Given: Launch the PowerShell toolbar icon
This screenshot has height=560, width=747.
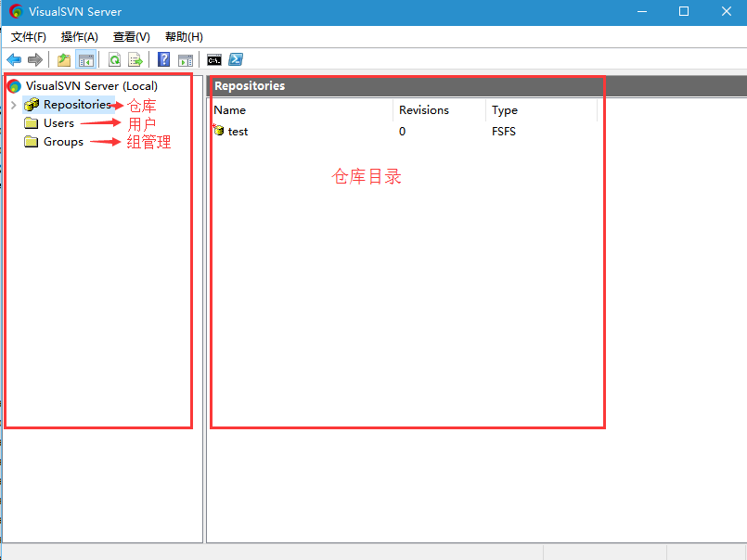Looking at the screenshot, I should [236, 59].
